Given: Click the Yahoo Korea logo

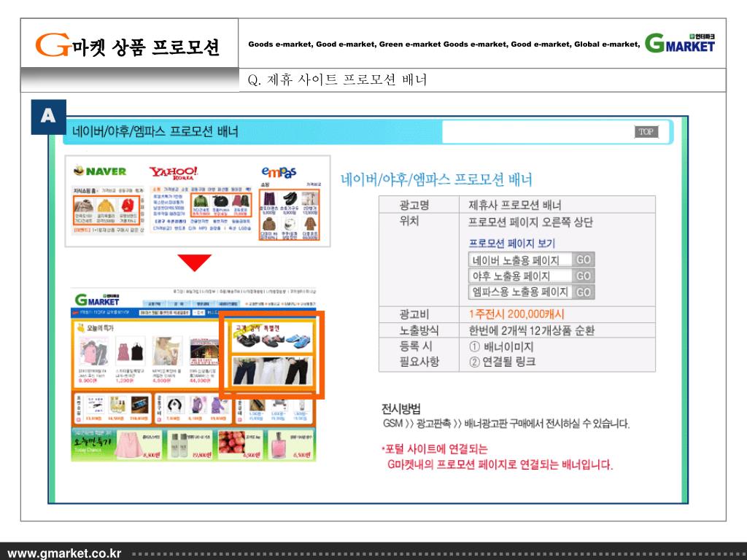Looking at the screenshot, I should tap(174, 172).
